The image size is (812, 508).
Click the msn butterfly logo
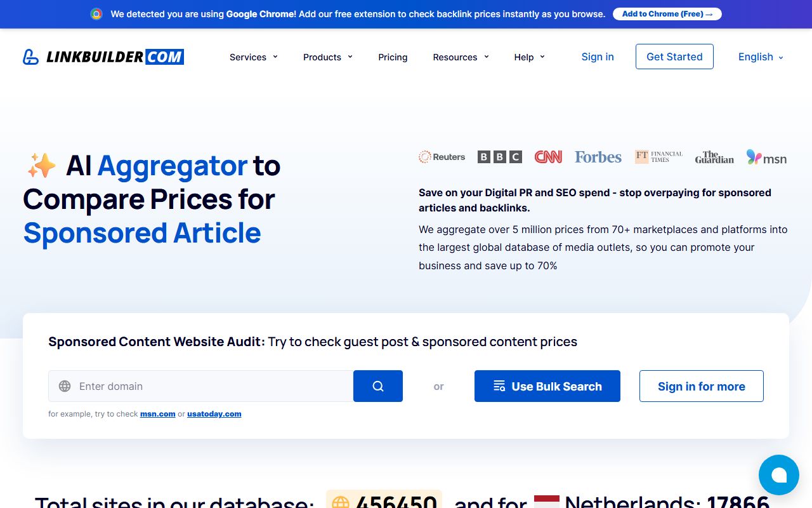[x=766, y=157]
